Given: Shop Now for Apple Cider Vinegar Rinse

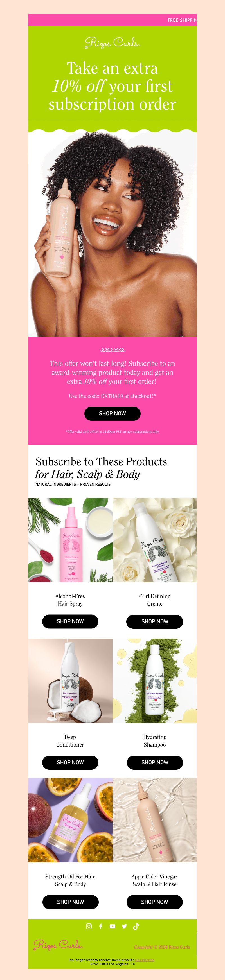Looking at the screenshot, I should (x=155, y=902).
